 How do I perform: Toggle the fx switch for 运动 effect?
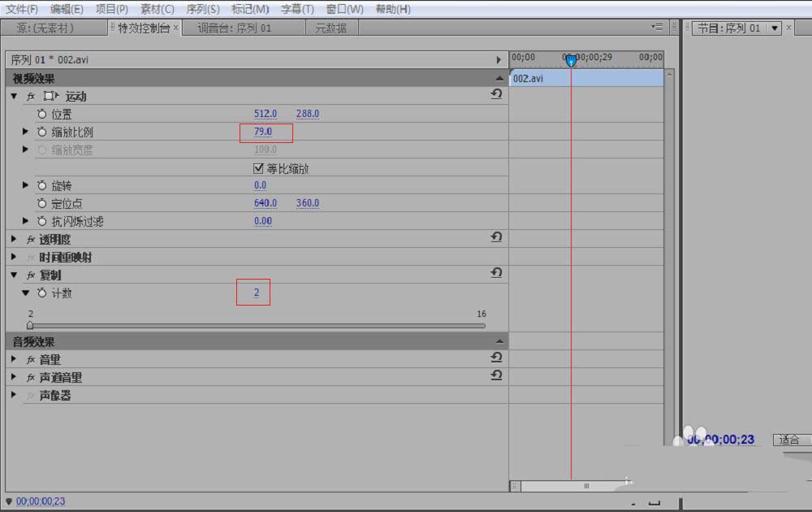31,97
